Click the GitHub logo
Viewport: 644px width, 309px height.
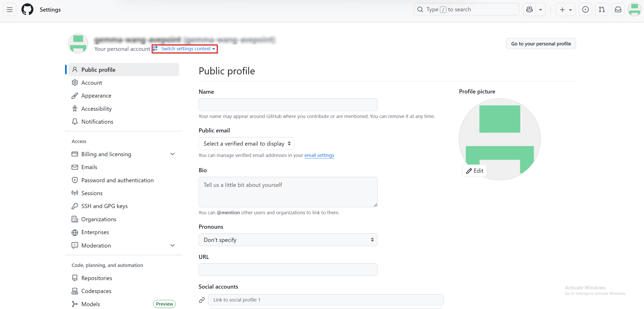pos(27,9)
